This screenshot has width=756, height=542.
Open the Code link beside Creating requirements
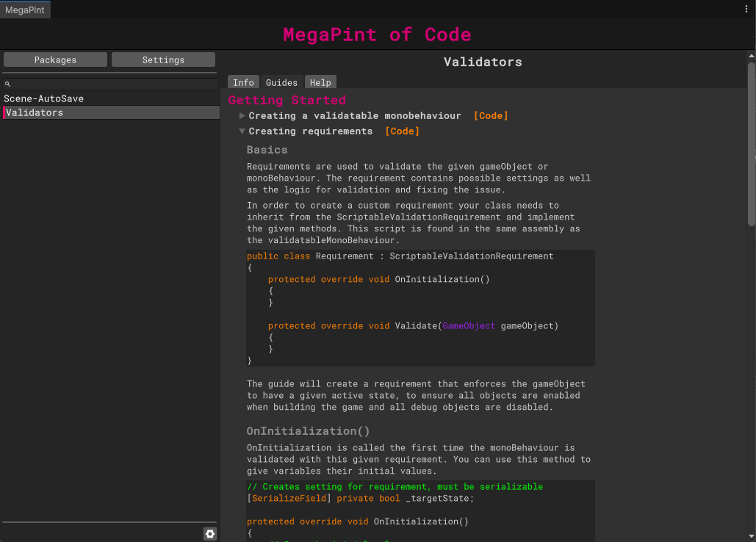(402, 131)
